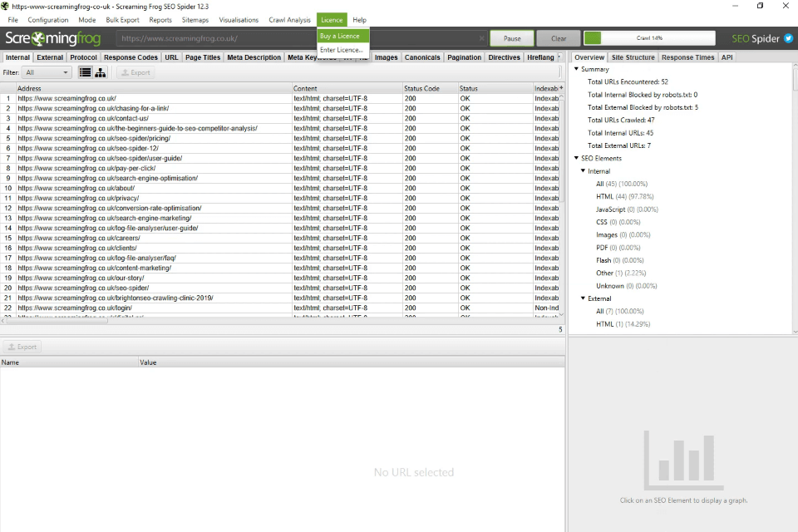The height and width of the screenshot is (532, 798).
Task: Switch to the Page Titles tab
Action: click(203, 57)
